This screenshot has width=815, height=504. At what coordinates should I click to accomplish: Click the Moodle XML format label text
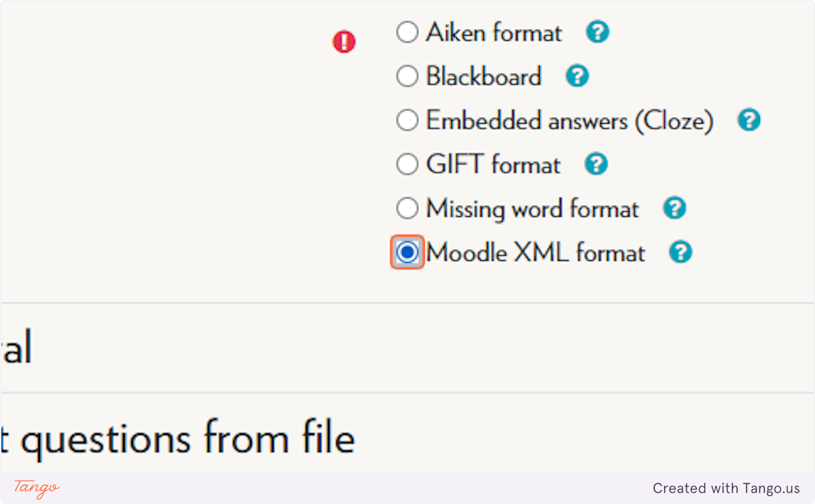click(x=536, y=253)
